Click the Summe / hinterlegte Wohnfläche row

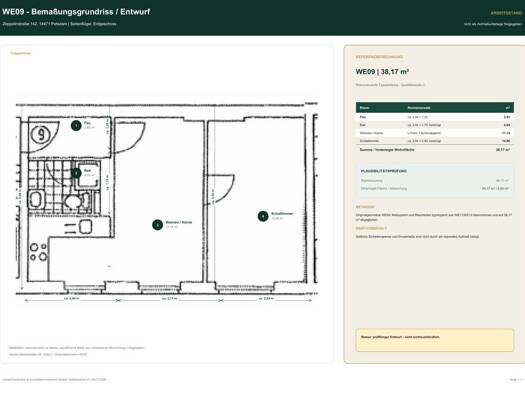point(435,150)
